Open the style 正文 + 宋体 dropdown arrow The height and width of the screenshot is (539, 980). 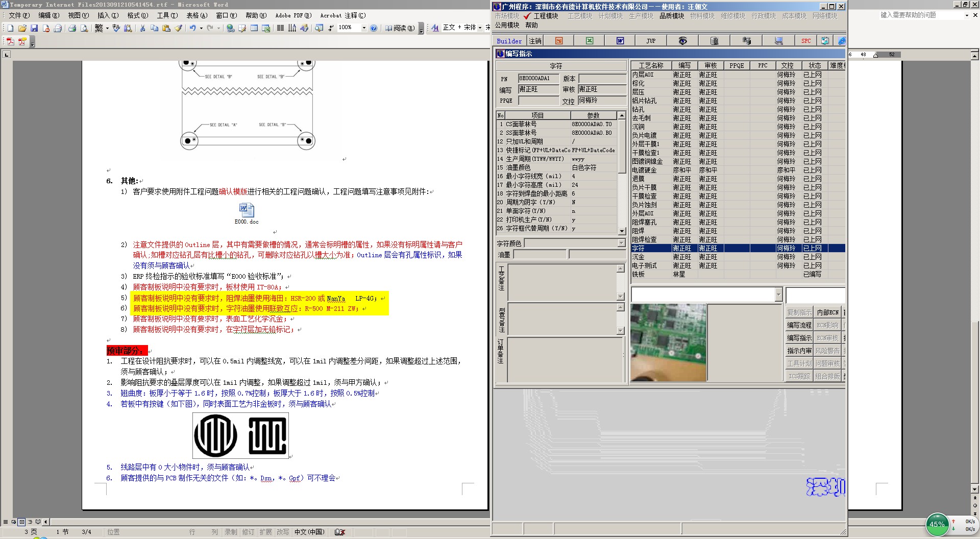[x=480, y=28]
